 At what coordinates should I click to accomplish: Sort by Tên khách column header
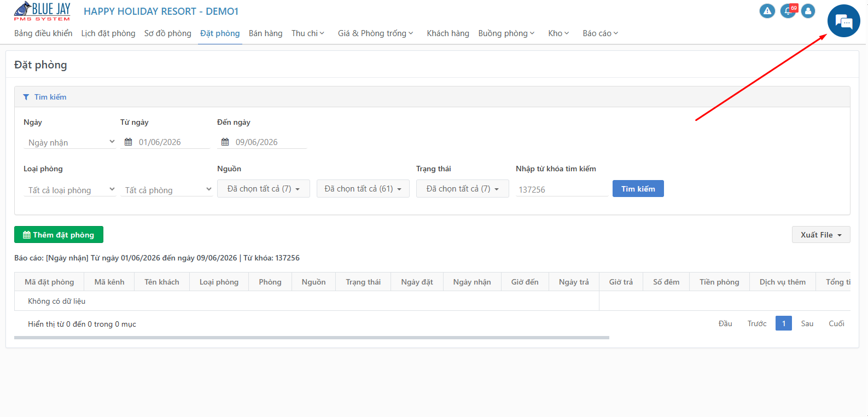(162, 282)
